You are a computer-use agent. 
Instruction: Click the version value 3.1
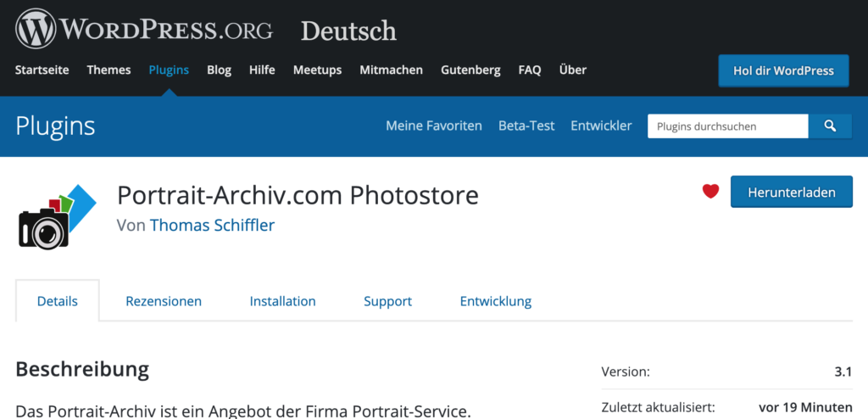843,372
